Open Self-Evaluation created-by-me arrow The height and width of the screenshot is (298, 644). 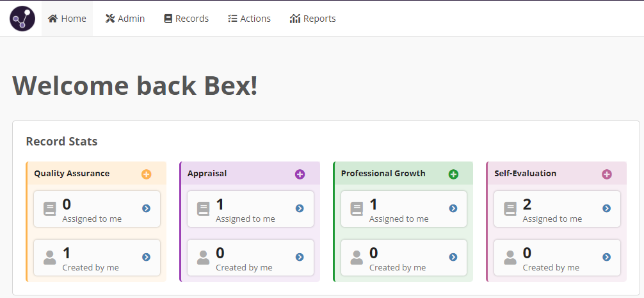(607, 257)
